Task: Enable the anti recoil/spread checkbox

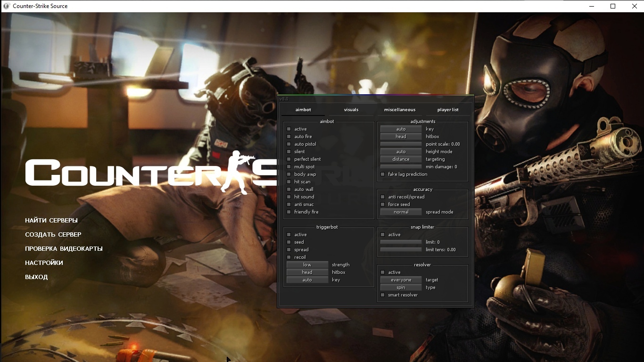Action: [383, 197]
